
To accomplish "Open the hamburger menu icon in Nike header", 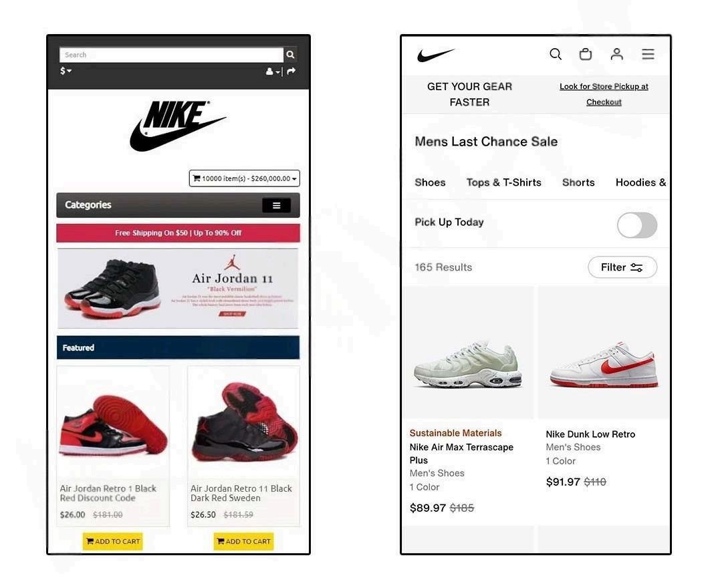I will point(648,54).
